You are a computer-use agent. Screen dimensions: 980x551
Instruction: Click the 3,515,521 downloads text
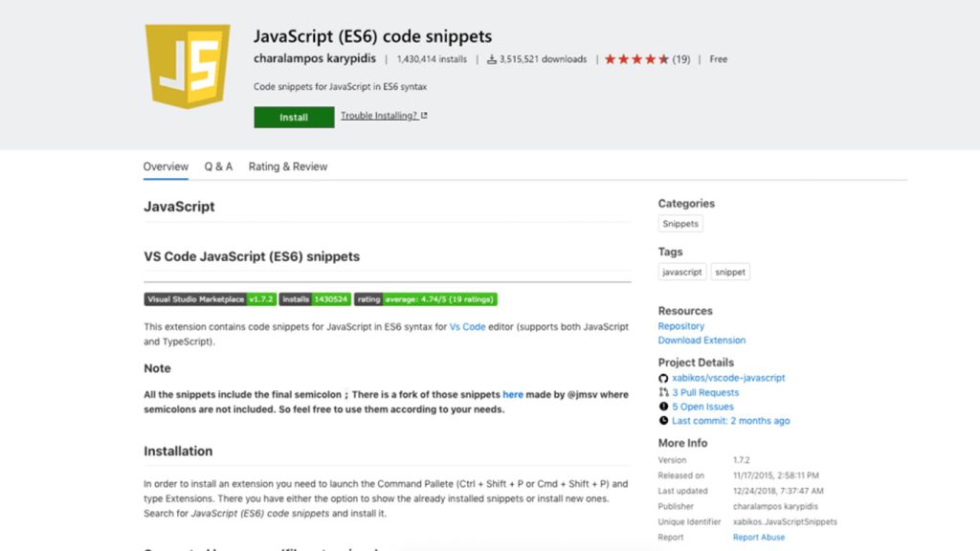pos(544,59)
